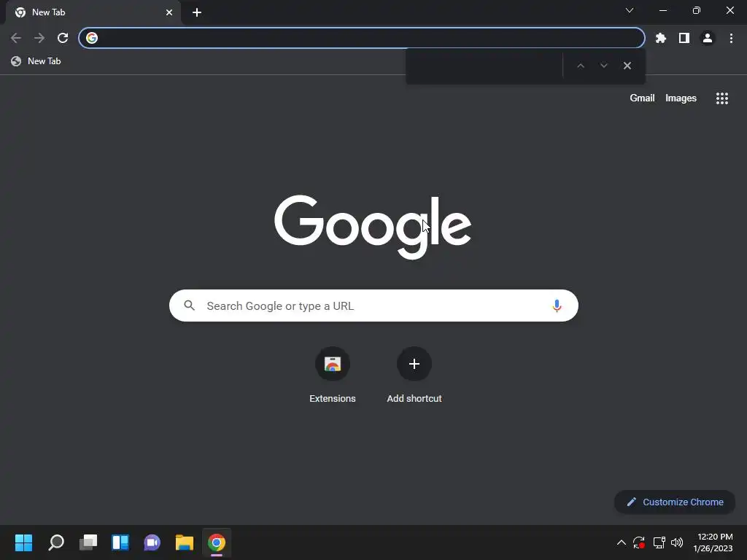Click the Google icon in address bar
The width and height of the screenshot is (747, 560).
(92, 38)
